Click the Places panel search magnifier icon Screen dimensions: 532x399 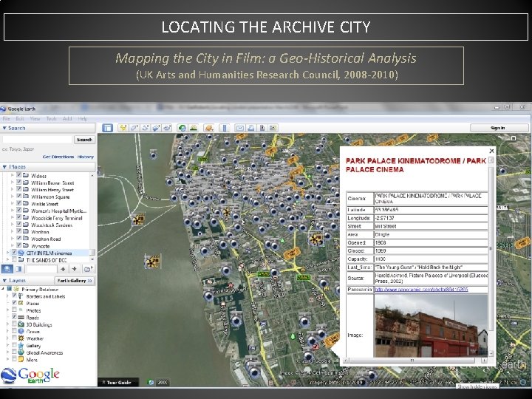coord(7,269)
